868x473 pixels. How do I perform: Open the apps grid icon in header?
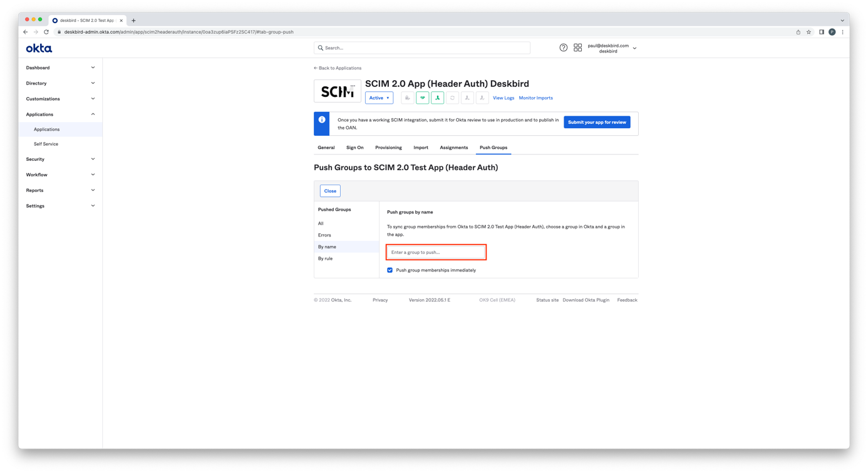577,48
